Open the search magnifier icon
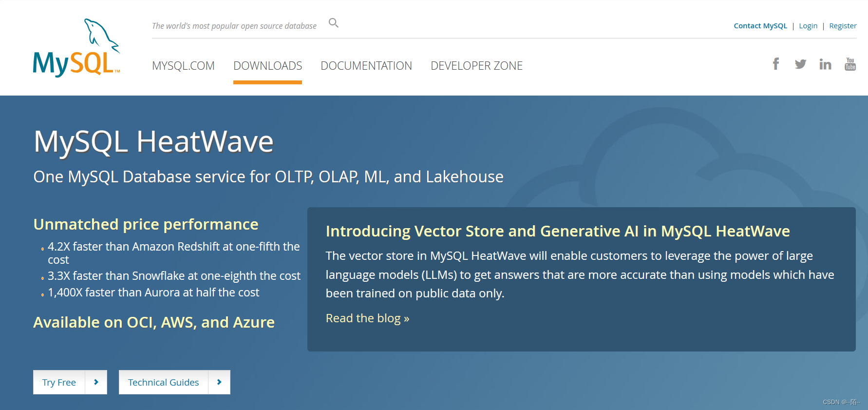Viewport: 868px width, 410px height. pos(334,23)
